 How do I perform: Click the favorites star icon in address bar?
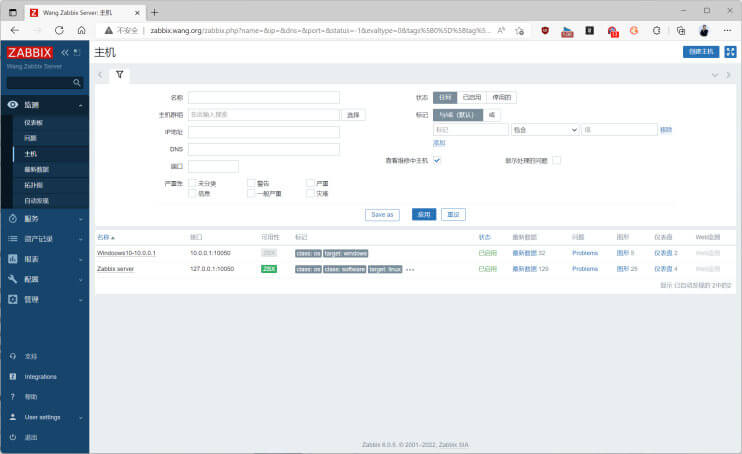(x=520, y=31)
